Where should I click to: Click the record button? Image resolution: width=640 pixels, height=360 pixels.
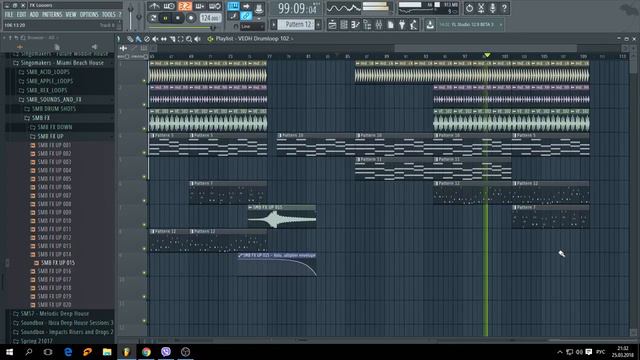pos(191,18)
